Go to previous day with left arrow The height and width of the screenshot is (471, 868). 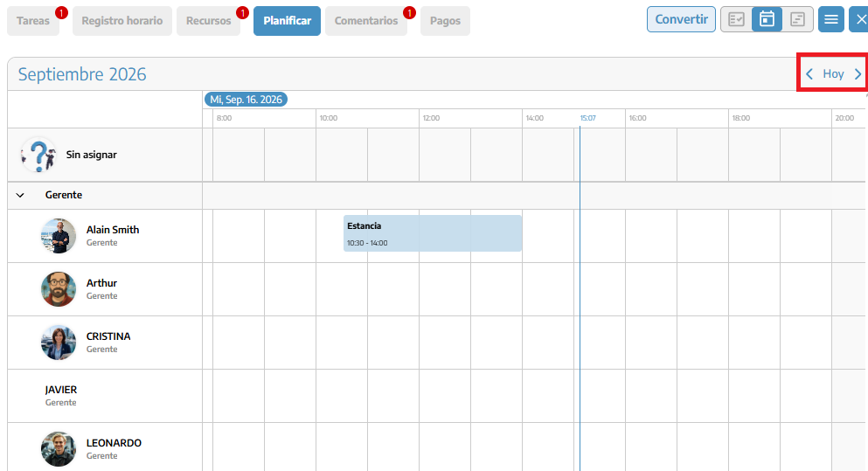[x=809, y=74]
